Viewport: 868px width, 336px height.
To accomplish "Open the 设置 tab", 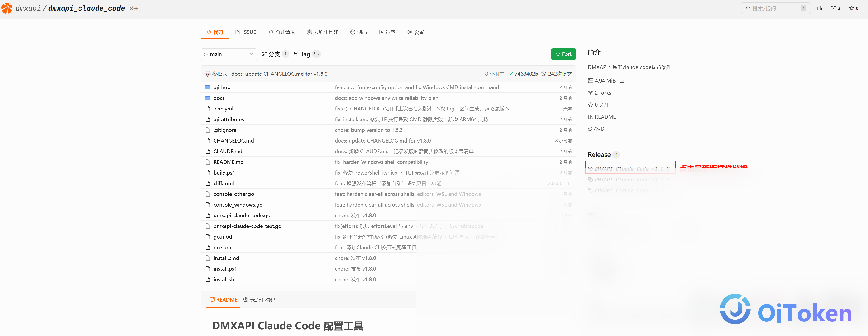I will click(415, 32).
